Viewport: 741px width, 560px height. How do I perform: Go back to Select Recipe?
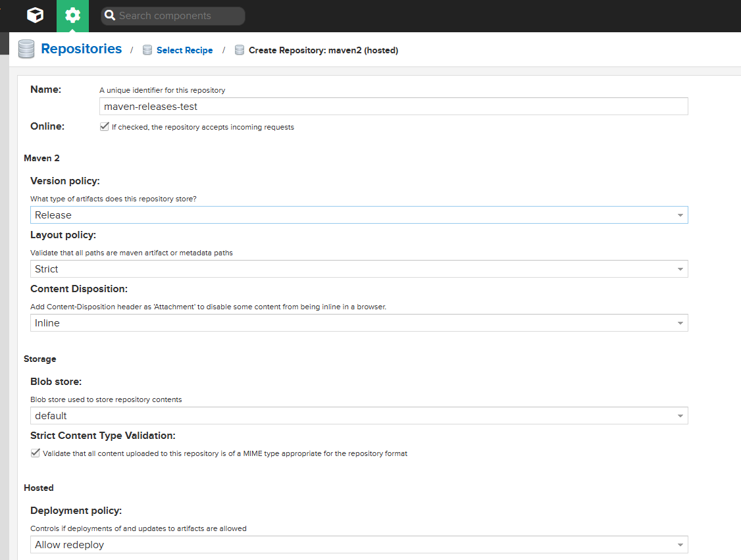pyautogui.click(x=184, y=50)
